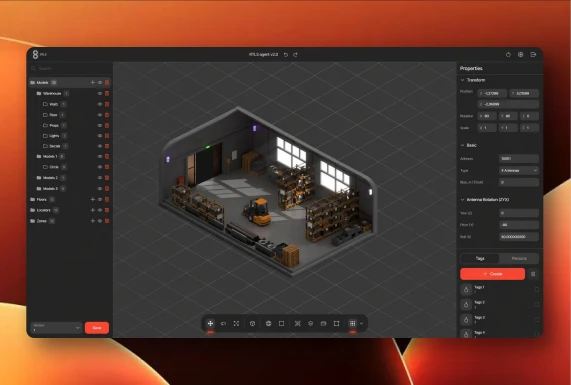Click the Pitch input field
The height and width of the screenshot is (385, 571).
click(x=519, y=225)
